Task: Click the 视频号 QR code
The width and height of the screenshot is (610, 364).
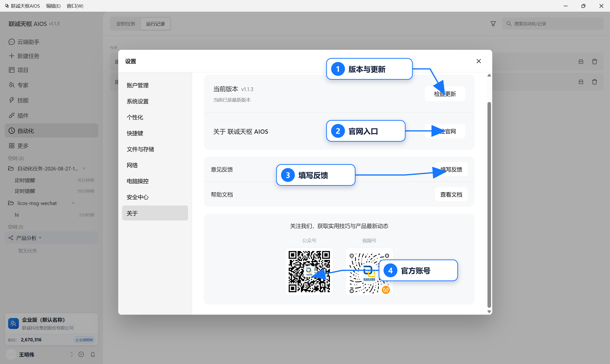Action: (369, 272)
